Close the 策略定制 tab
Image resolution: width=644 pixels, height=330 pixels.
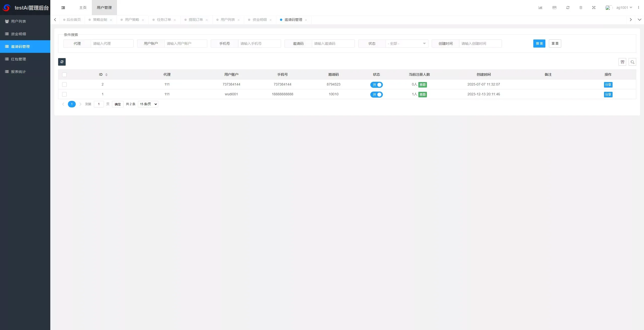click(x=111, y=20)
